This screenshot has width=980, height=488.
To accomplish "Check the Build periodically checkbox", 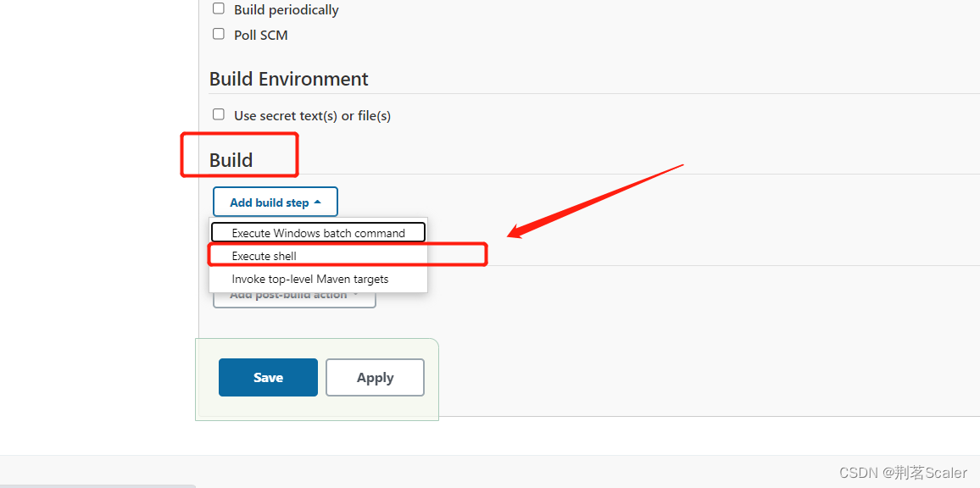I will [219, 8].
